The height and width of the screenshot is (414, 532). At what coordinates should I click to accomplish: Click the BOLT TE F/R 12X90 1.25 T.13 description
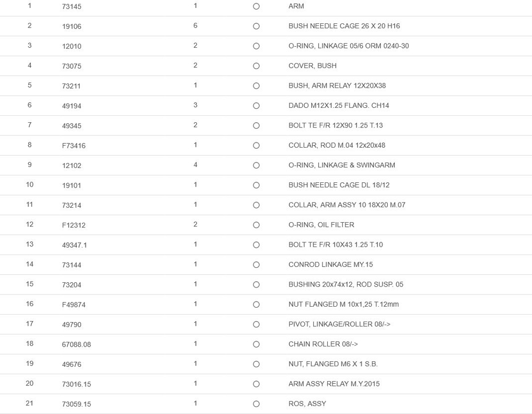click(335, 125)
